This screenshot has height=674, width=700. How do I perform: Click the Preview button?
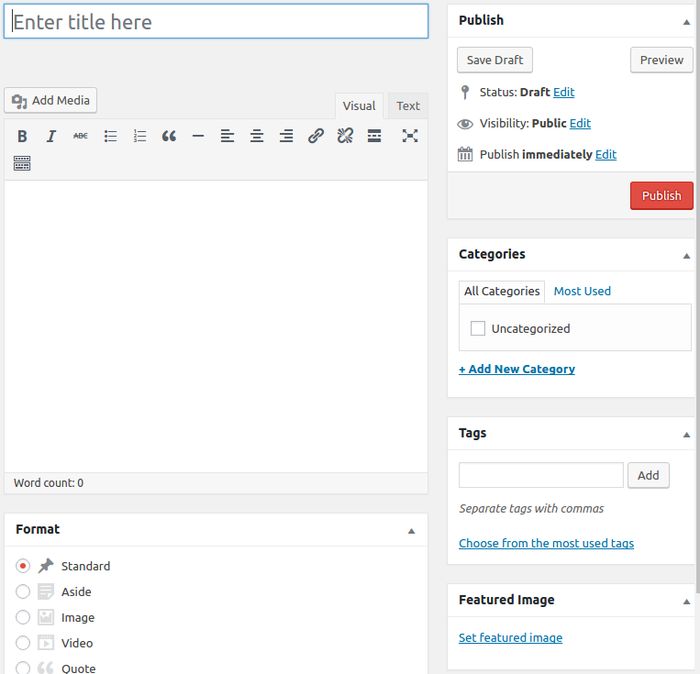click(662, 60)
